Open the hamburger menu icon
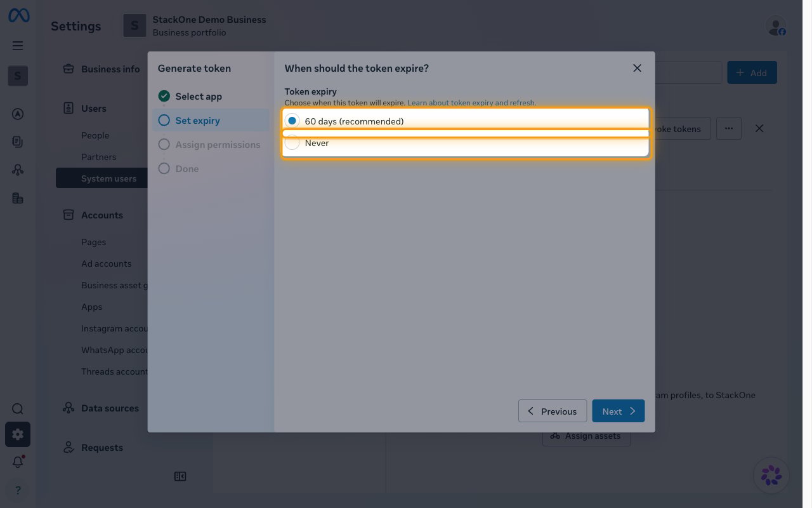The height and width of the screenshot is (508, 812). 18,46
